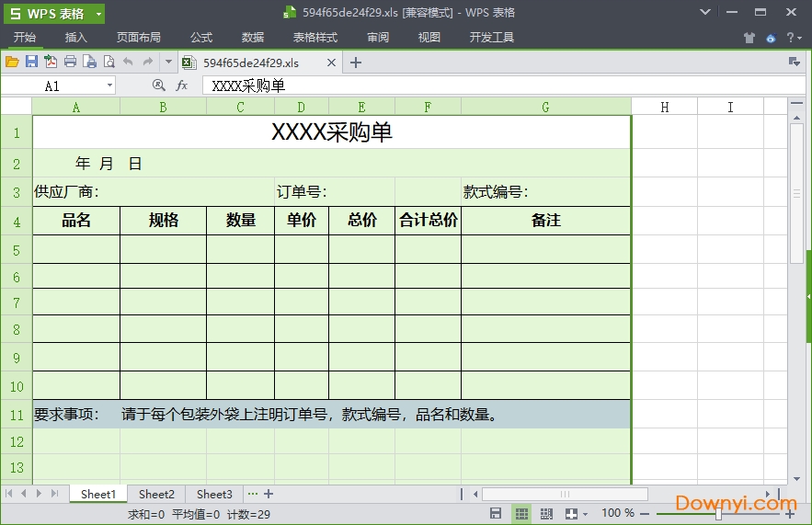This screenshot has width=812, height=525.
Task: Open the reading mode dropdown arrow
Action: pyautogui.click(x=585, y=514)
